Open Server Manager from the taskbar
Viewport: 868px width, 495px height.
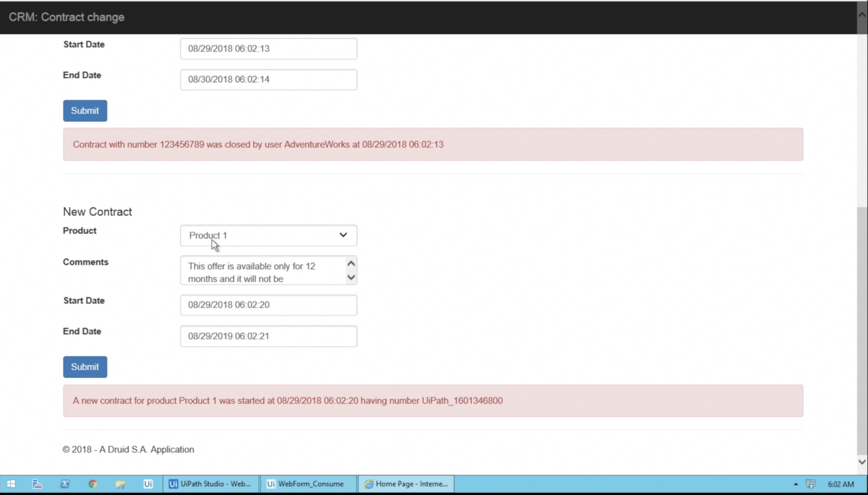[x=37, y=483]
